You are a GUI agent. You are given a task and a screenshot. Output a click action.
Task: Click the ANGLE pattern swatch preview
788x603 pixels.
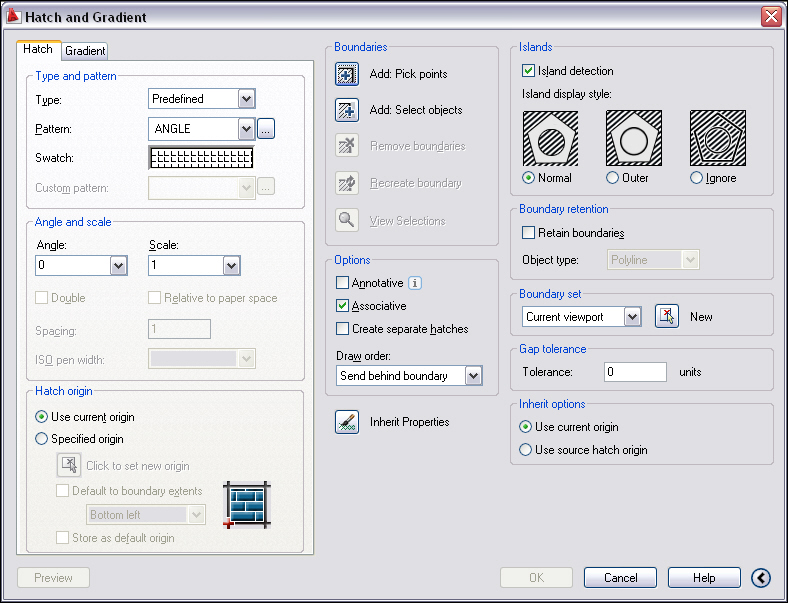tap(201, 158)
